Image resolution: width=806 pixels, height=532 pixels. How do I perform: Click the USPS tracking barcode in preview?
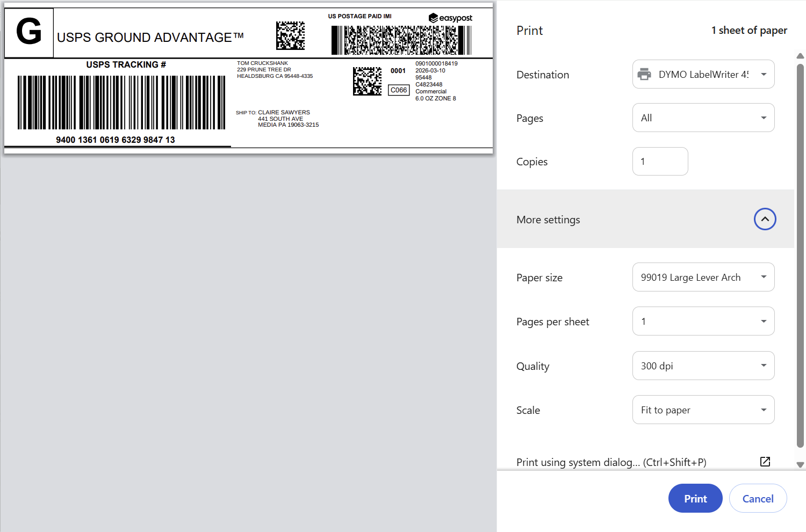coord(121,103)
